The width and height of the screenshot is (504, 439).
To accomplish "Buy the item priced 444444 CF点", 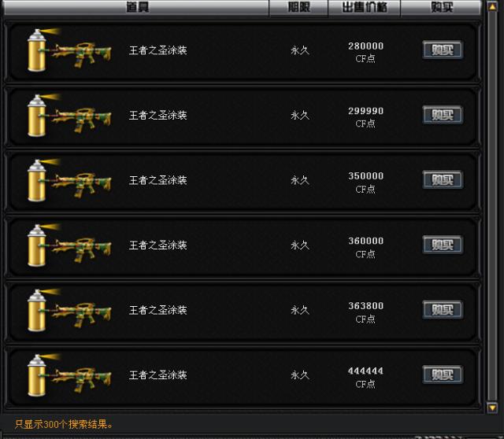I will point(443,374).
